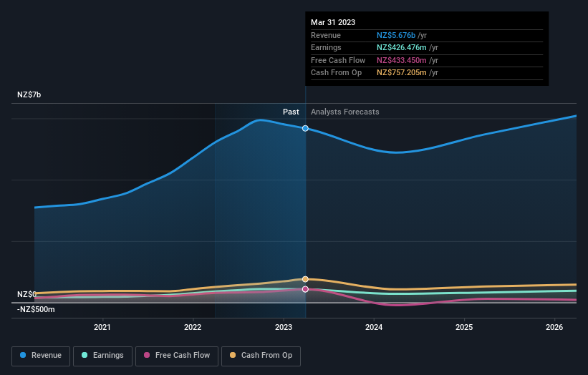Click the -NZ$500m y-axis label
The width and height of the screenshot is (588, 375).
[36, 309]
